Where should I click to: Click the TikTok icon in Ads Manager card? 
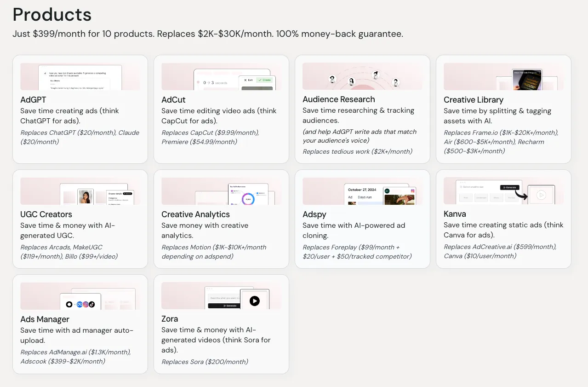pos(92,304)
